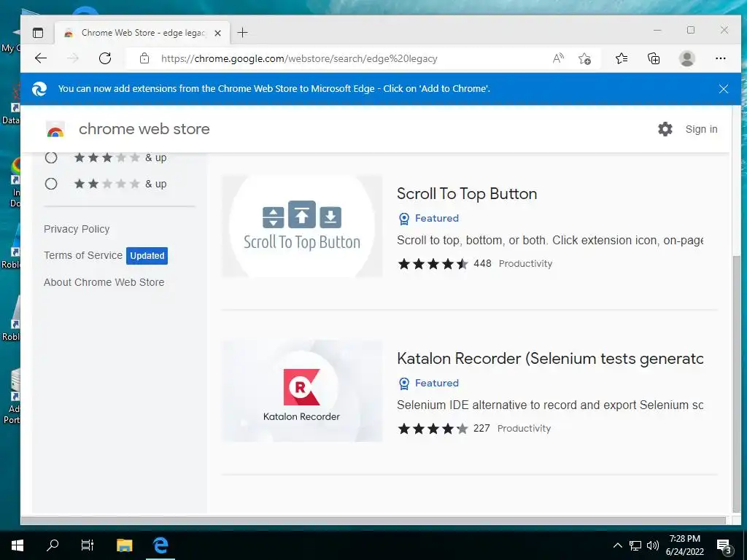Select the Chrome Web Store tab

coord(142,33)
